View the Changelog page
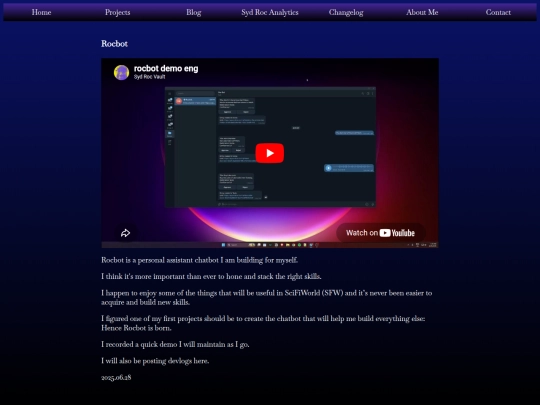The height and width of the screenshot is (405, 540). [346, 12]
